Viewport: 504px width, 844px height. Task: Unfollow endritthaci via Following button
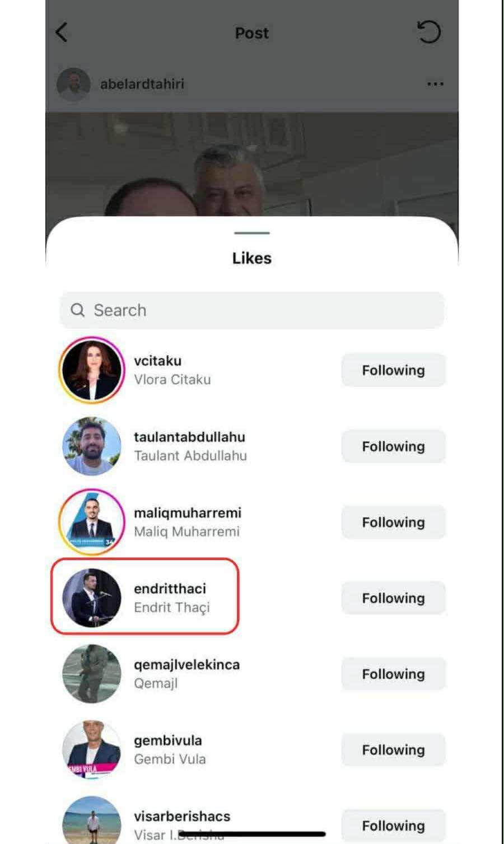[x=393, y=598]
